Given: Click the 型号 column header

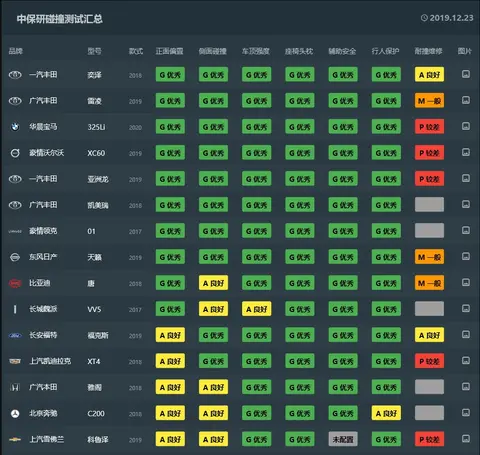Looking at the screenshot, I should [94, 51].
